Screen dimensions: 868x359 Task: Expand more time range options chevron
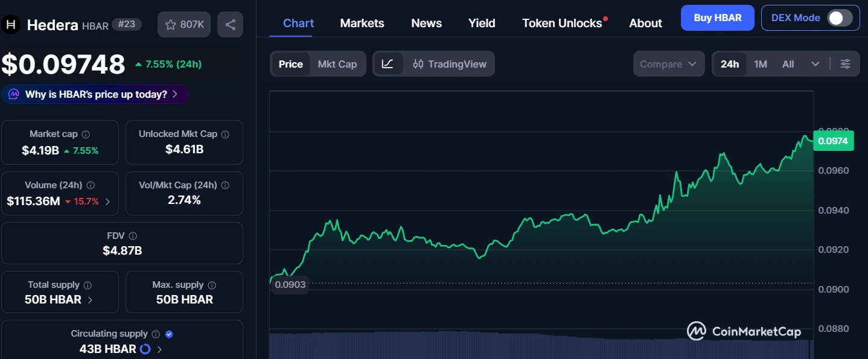pyautogui.click(x=815, y=64)
